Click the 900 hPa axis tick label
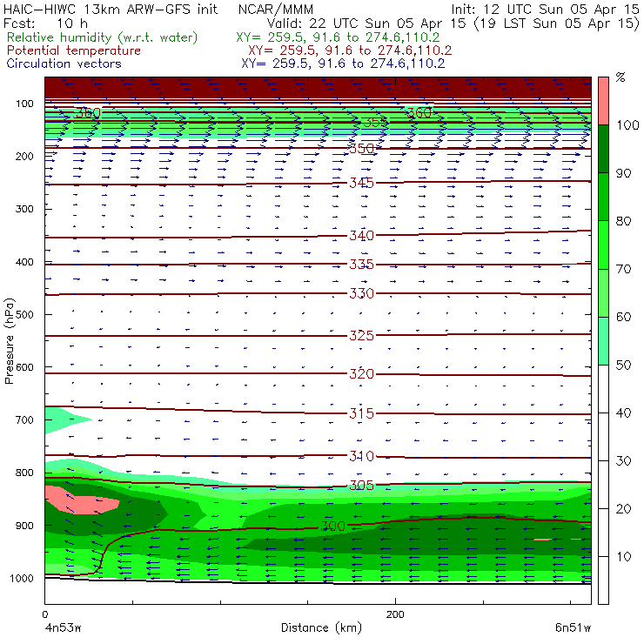This screenshot has height=644, width=644. (24, 526)
